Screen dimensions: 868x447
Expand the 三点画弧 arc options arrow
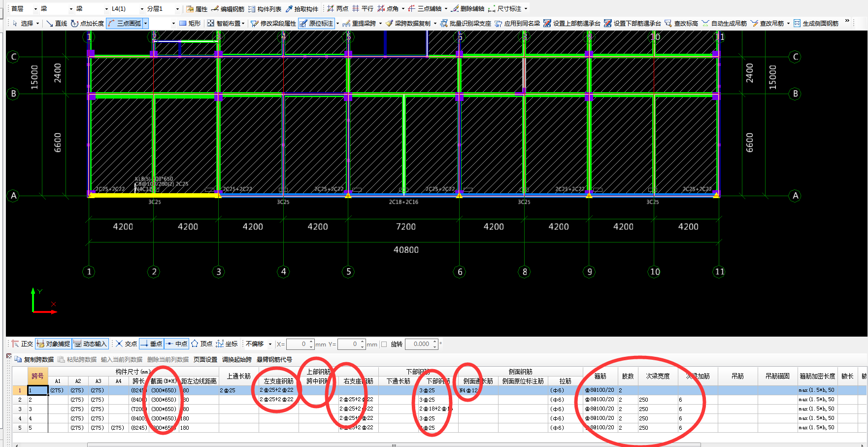point(145,23)
